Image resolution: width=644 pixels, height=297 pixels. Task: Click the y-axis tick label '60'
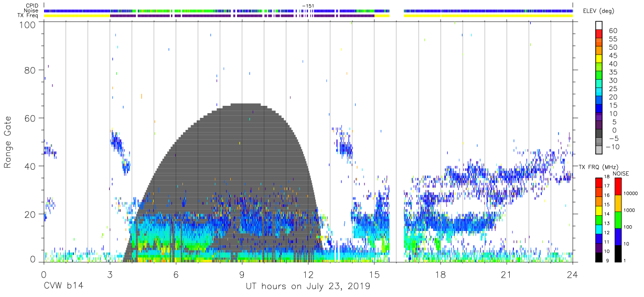coord(30,118)
